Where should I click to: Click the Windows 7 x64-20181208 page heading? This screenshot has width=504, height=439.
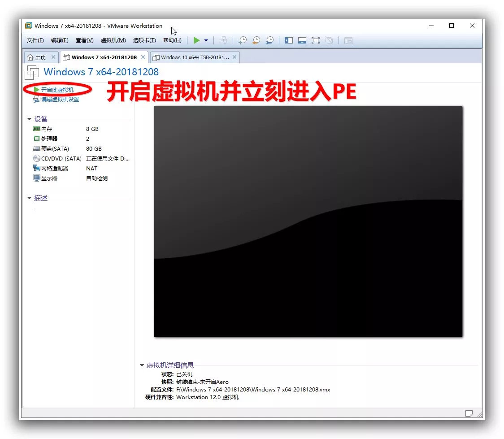click(x=101, y=72)
